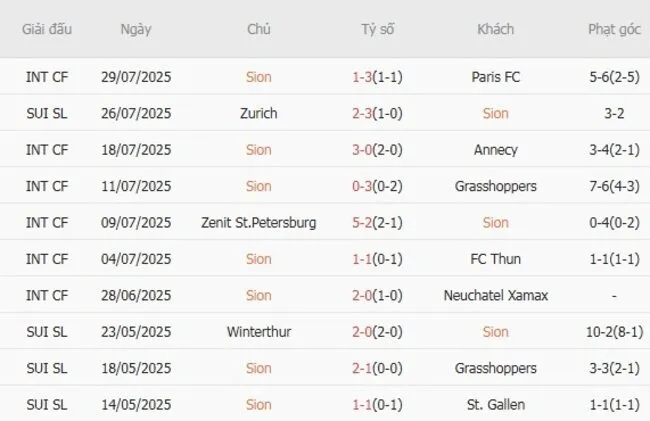This screenshot has width=650, height=421.
Task: Click the Annecy team name
Action: (x=495, y=150)
